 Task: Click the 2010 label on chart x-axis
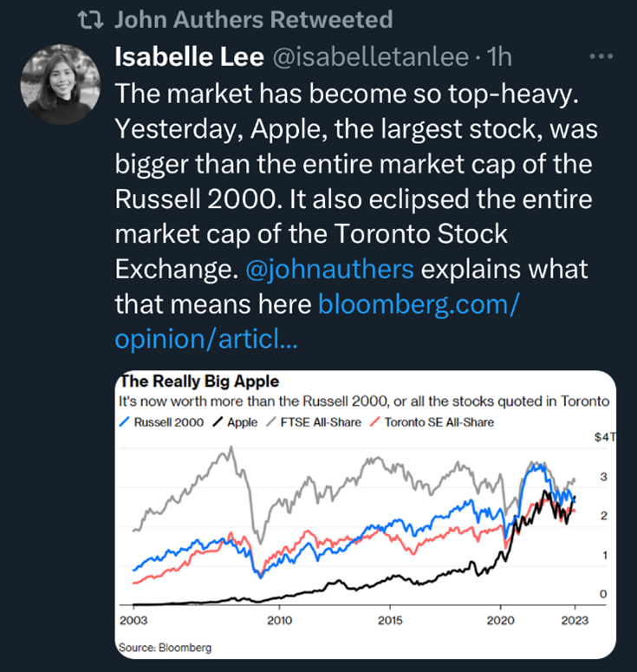277,621
